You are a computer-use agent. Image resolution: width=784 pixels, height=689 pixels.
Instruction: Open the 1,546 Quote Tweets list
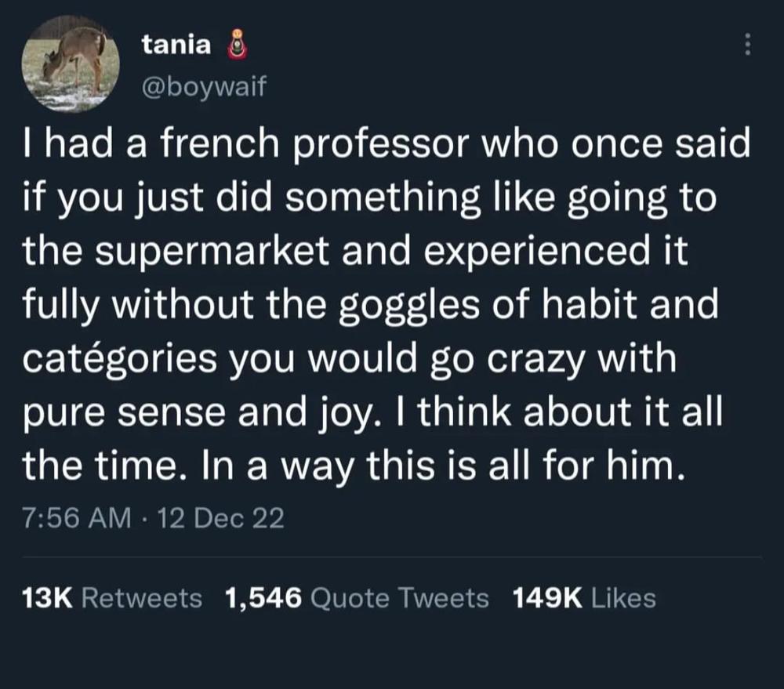pyautogui.click(x=357, y=598)
